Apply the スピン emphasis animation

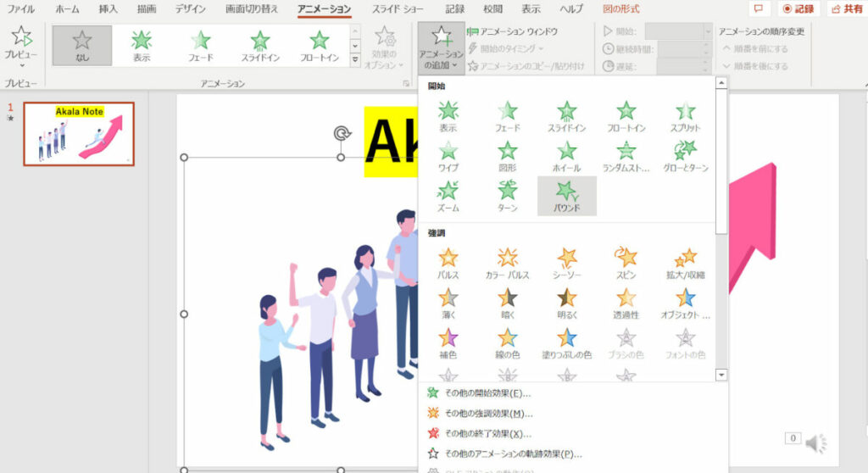(x=626, y=261)
